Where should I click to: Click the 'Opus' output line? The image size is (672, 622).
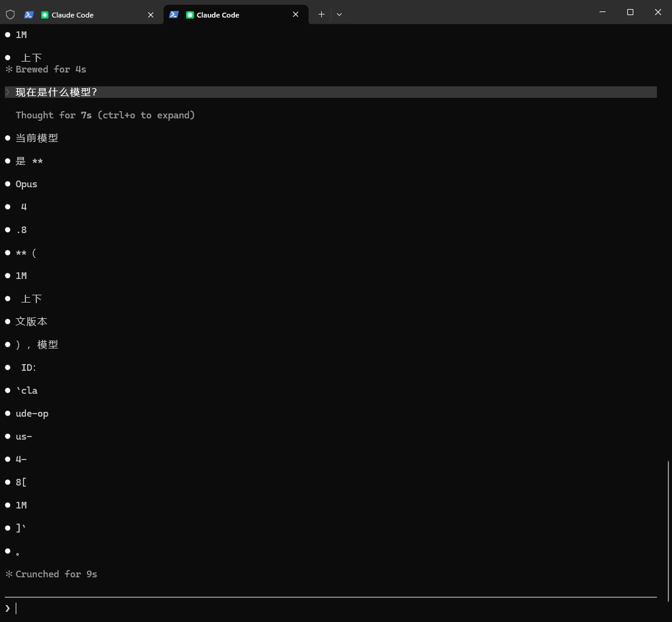tap(27, 184)
